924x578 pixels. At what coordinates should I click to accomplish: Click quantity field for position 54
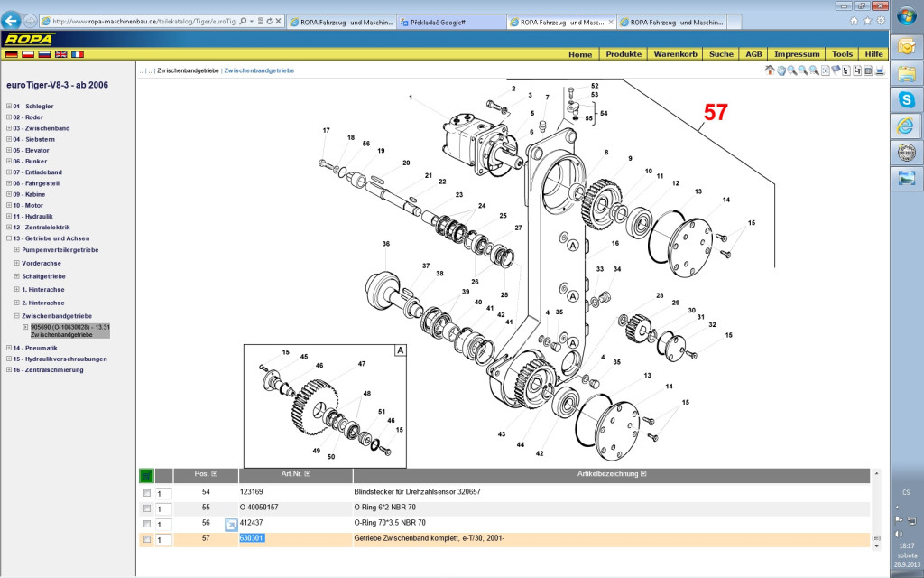(x=164, y=494)
